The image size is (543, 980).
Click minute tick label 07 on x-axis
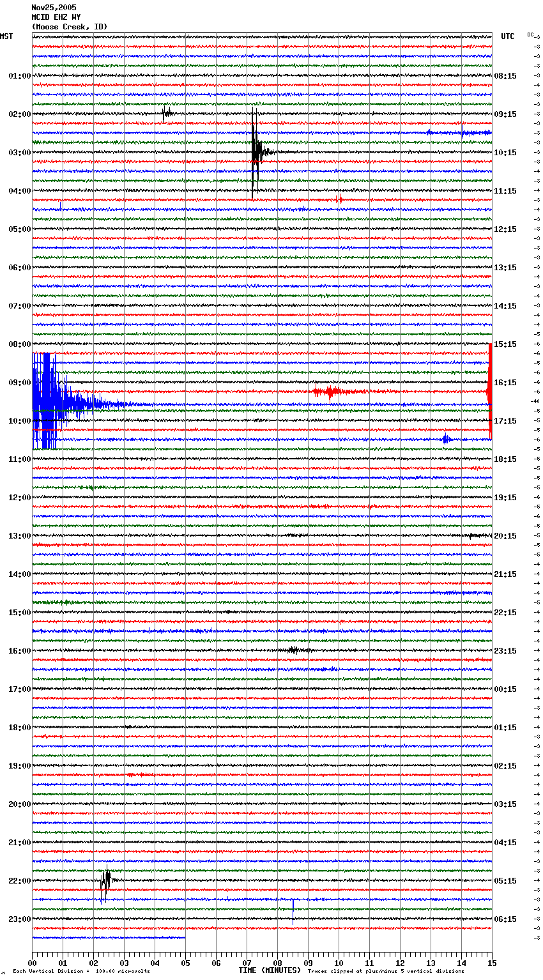tap(247, 963)
